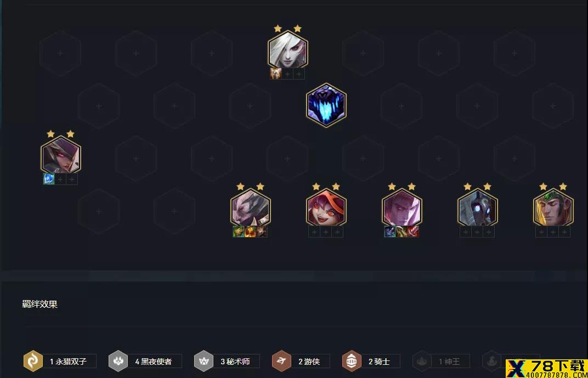Viewport: 588px width, 378px height.
Task: Click first item under grey horned champion
Action: point(238,232)
